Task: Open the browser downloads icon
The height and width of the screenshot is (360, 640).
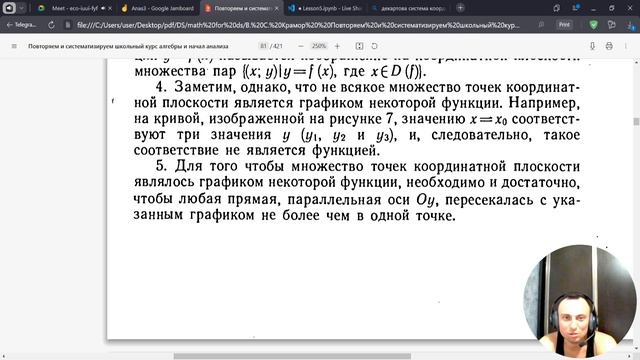Action: tap(631, 25)
